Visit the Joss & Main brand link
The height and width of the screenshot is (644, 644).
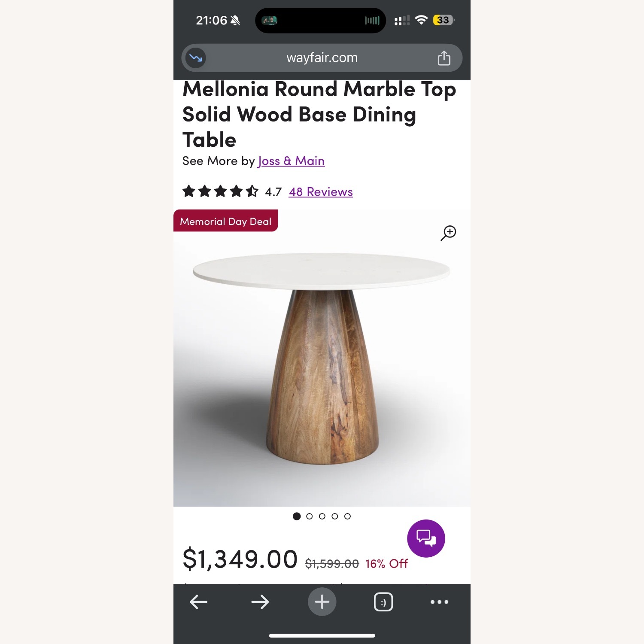coord(291,161)
